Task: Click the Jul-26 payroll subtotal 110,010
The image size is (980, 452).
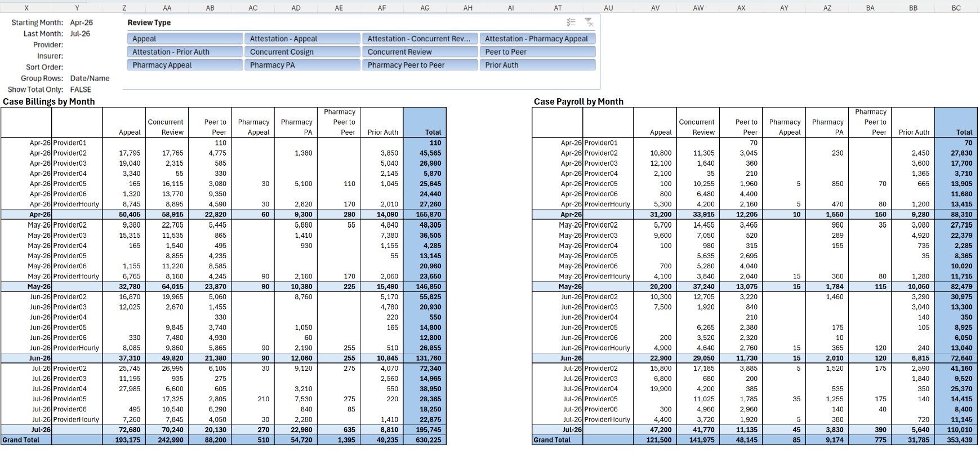Action: coord(959,430)
